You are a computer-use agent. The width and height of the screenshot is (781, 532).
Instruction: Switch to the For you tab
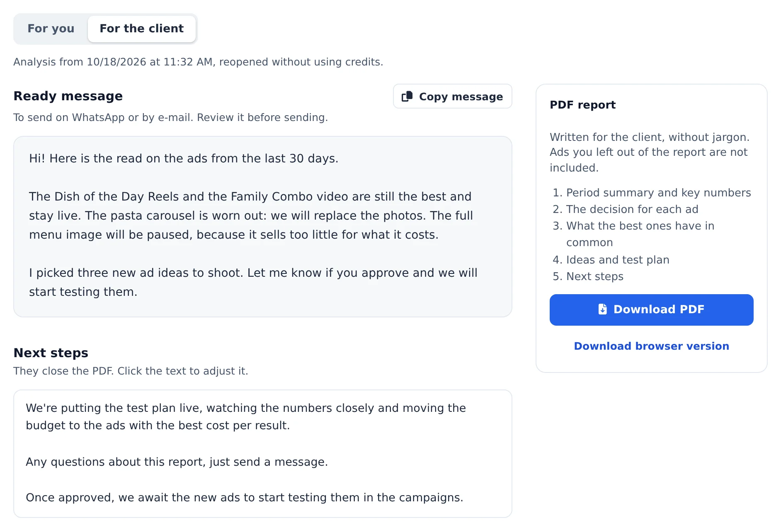(51, 29)
